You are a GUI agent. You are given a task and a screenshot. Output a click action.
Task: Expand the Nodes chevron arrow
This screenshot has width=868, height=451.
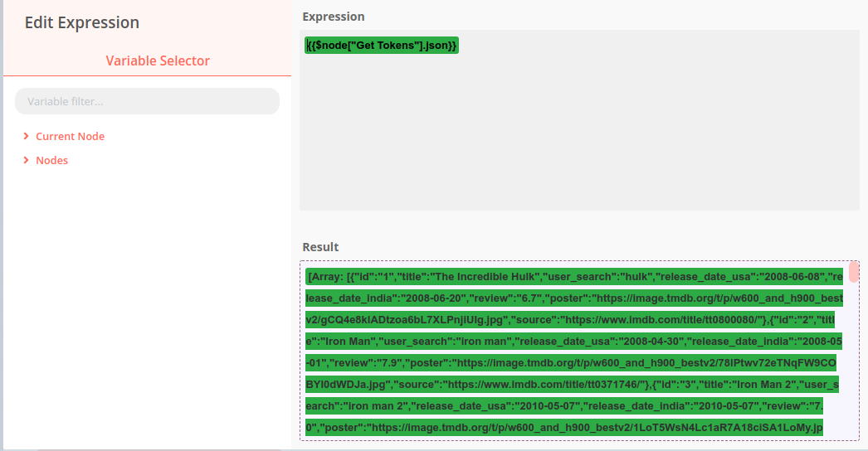[27, 160]
